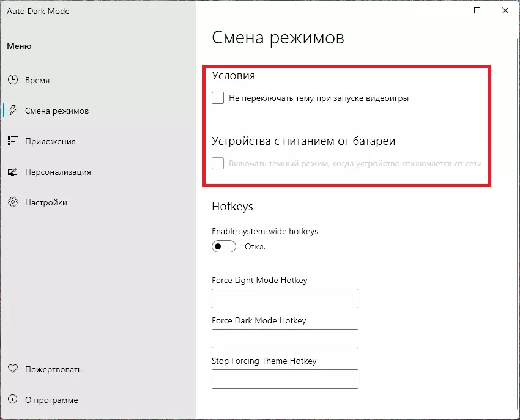Click the monitor-and-pen icon for Персонализация

pyautogui.click(x=13, y=172)
